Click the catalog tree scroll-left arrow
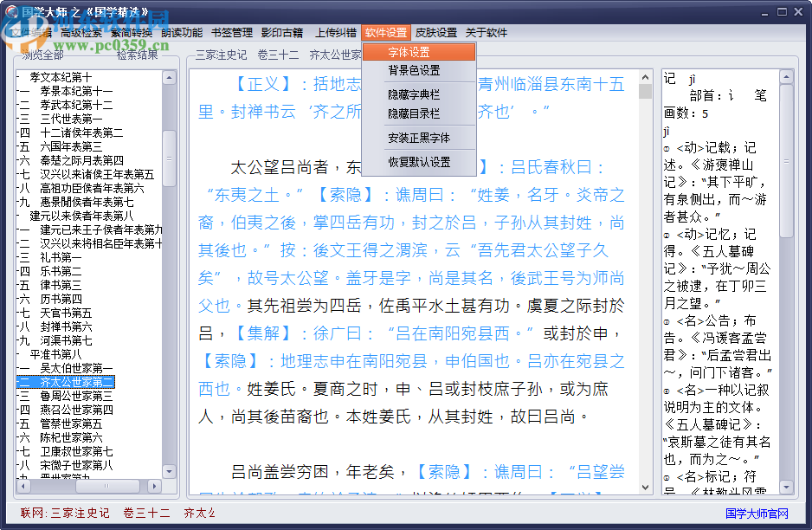Image resolution: width=812 pixels, height=530 pixels. click(x=23, y=486)
